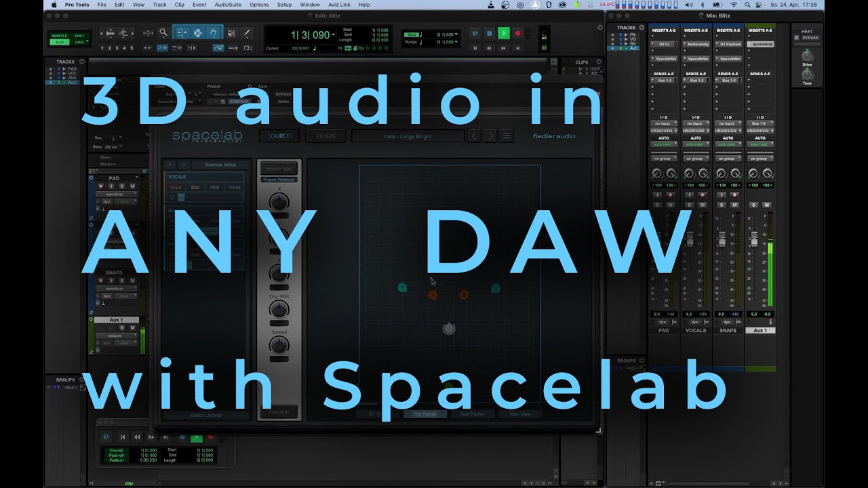Select the Zoomer magnifier tool

click(163, 33)
